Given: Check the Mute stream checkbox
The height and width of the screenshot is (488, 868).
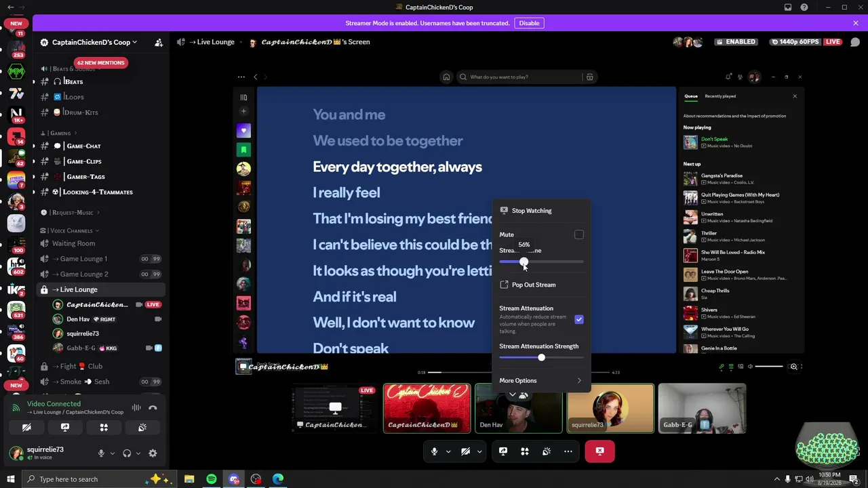Looking at the screenshot, I should (579, 235).
